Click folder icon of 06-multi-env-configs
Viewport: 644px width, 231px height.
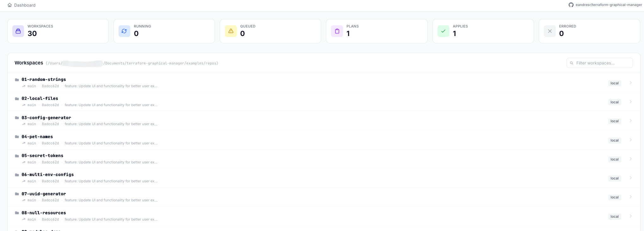click(x=17, y=175)
